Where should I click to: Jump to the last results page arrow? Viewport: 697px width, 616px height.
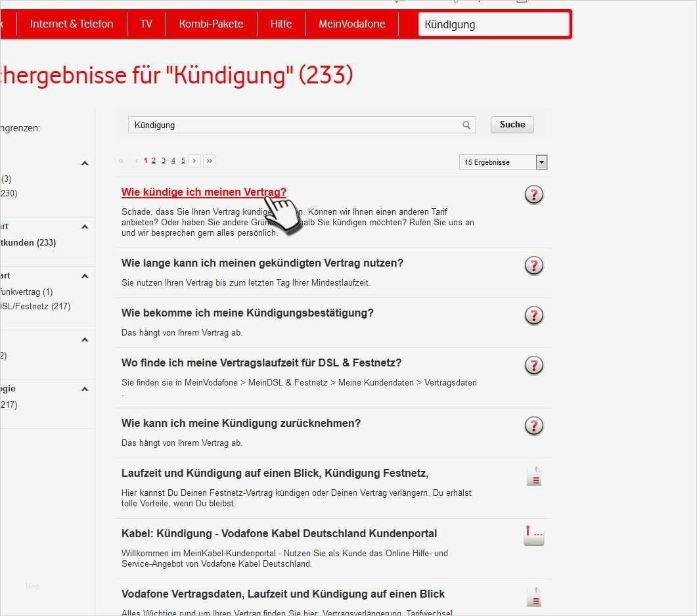pyautogui.click(x=210, y=161)
